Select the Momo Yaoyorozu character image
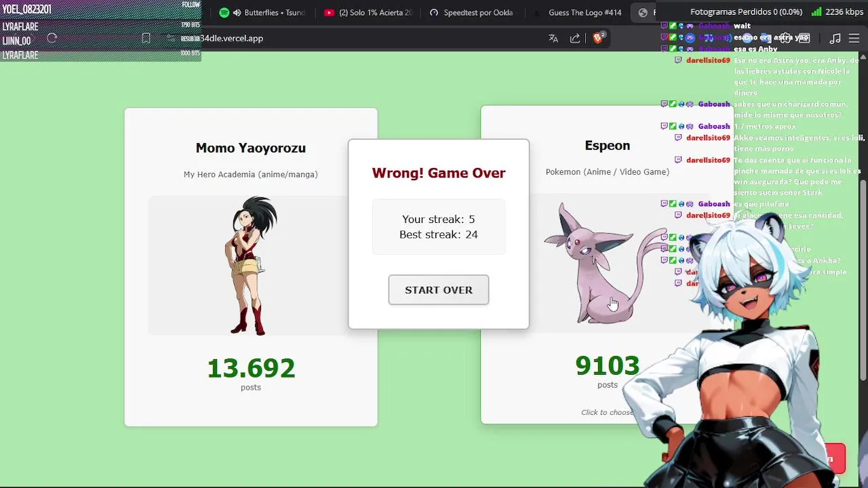 pyautogui.click(x=251, y=265)
